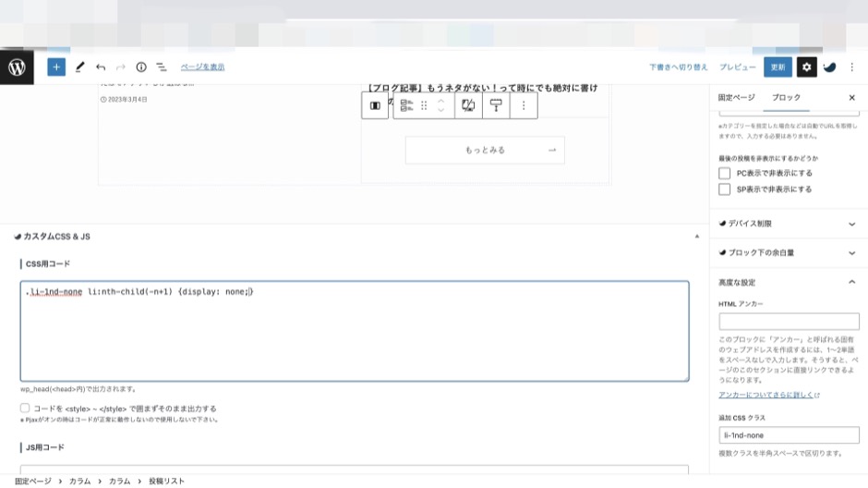Collapse the 高度な設定 panel
The width and height of the screenshot is (868, 488).
[789, 283]
